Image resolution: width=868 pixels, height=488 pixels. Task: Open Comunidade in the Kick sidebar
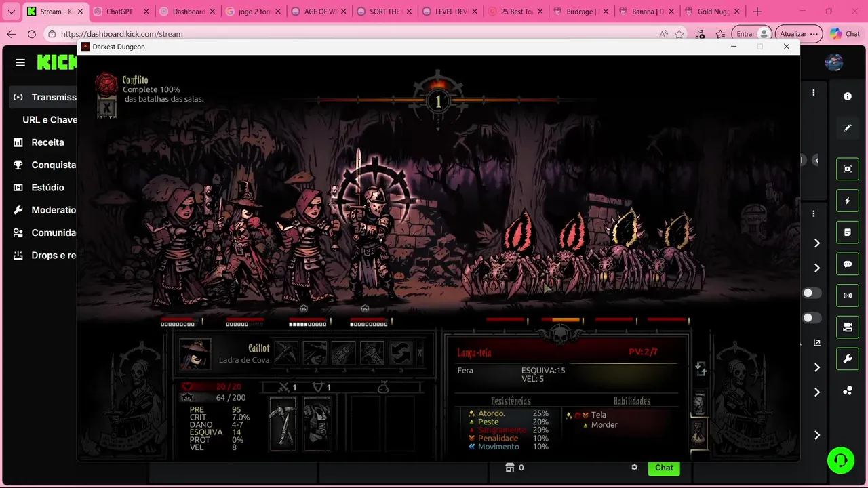coord(44,232)
